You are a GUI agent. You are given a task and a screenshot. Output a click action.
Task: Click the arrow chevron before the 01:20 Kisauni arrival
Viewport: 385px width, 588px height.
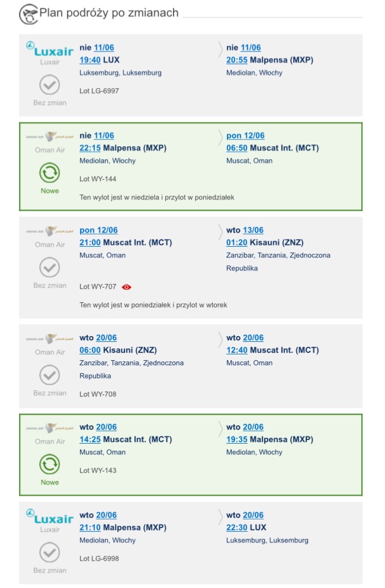click(x=220, y=232)
